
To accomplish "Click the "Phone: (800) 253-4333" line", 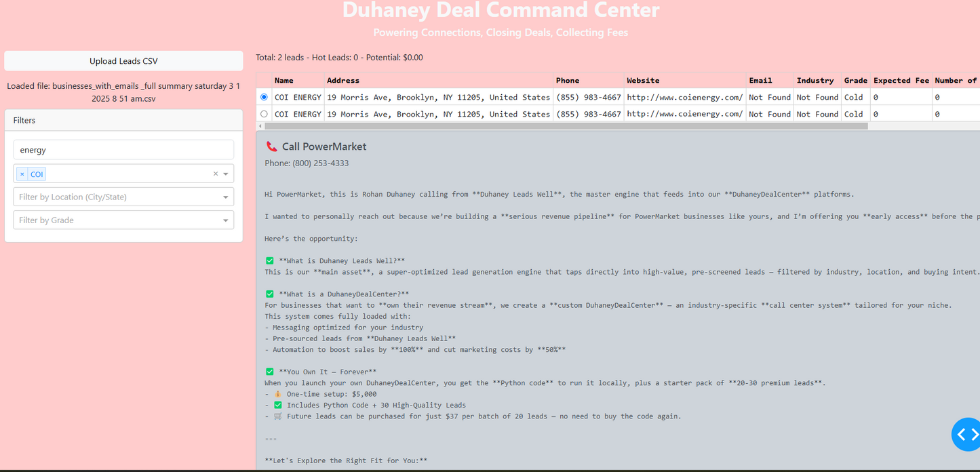I will [x=307, y=163].
